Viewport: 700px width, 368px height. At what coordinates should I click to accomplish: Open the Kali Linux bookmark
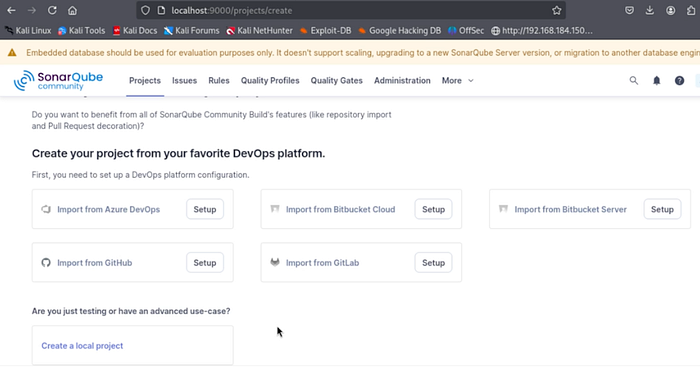point(28,30)
